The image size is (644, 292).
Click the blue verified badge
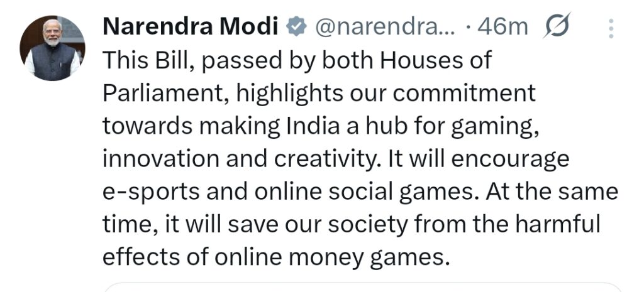point(295,27)
